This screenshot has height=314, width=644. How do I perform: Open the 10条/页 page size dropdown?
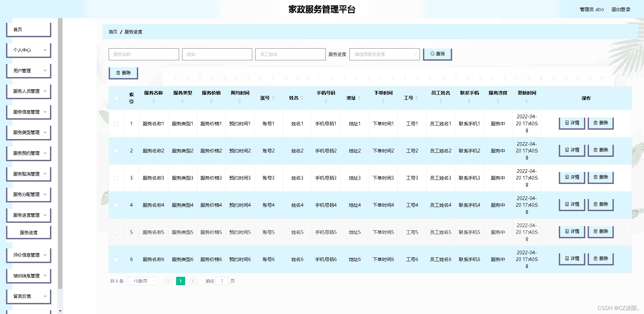(143, 281)
